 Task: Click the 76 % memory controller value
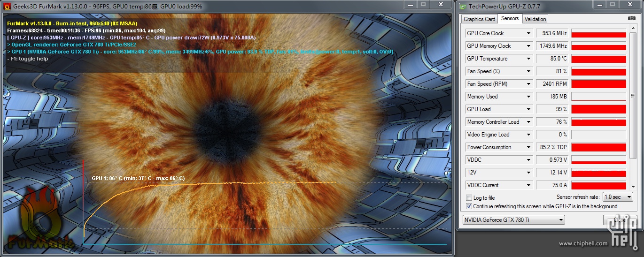(552, 122)
